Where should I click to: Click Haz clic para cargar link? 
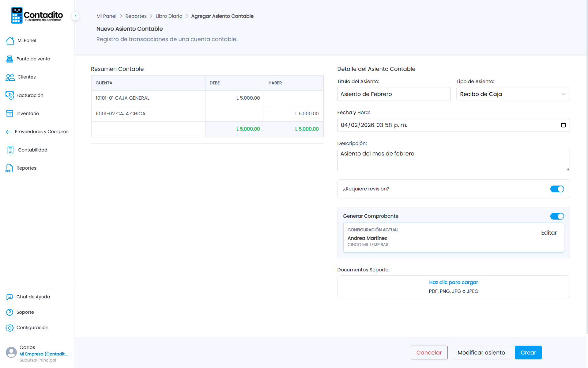pos(453,282)
